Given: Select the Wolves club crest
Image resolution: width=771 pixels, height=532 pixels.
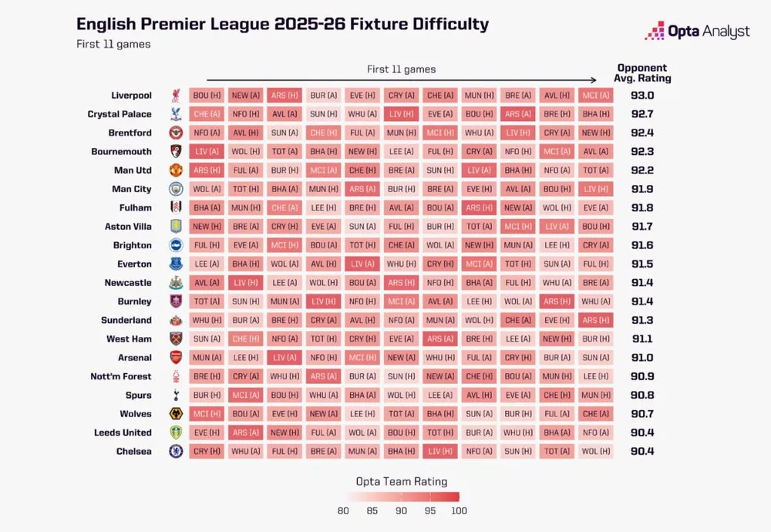Looking at the screenshot, I should [176, 414].
